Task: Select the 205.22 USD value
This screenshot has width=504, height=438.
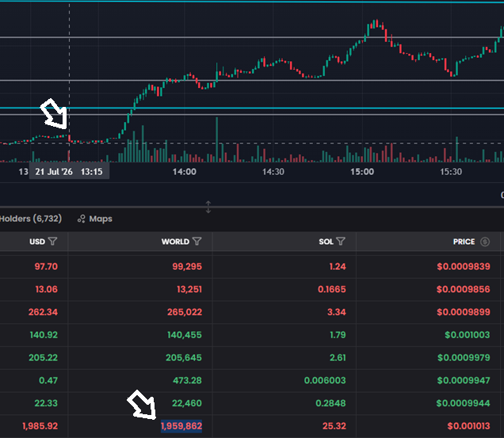Action: coord(43,358)
